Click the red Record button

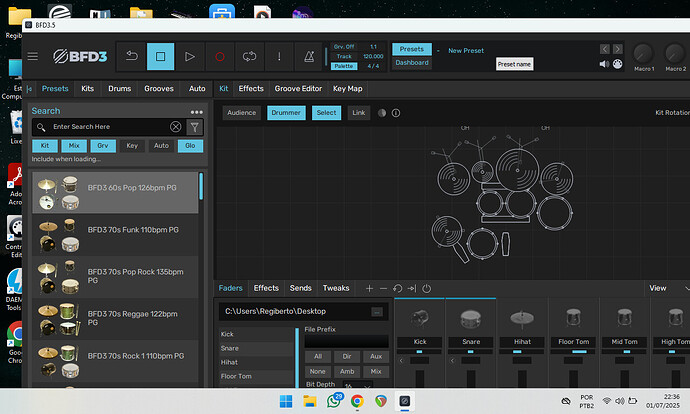click(220, 56)
